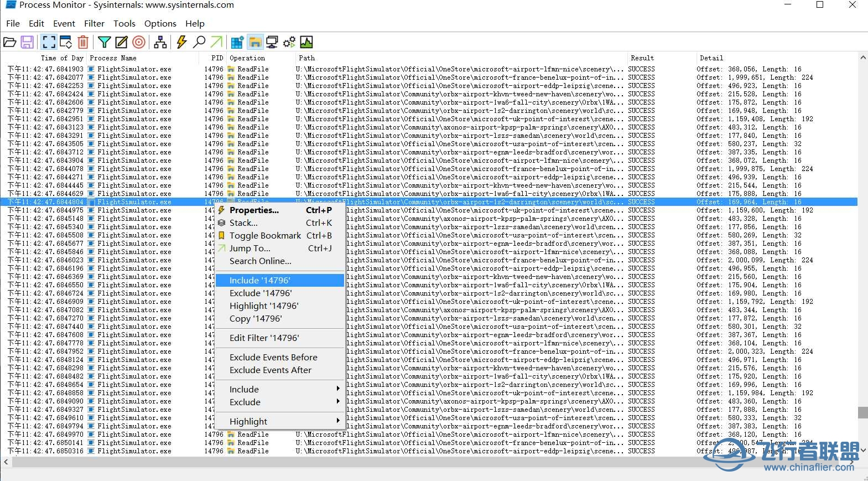Toggle the Capture events button

tap(49, 42)
